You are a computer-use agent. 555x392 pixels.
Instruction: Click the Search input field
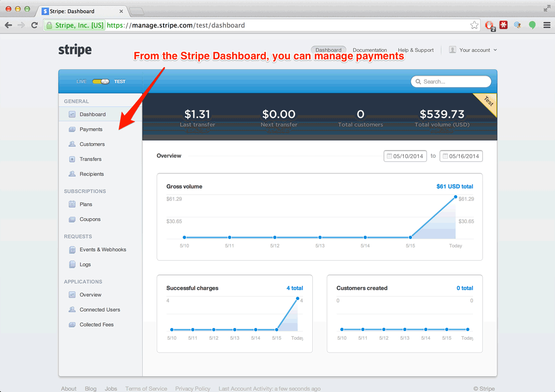(451, 82)
